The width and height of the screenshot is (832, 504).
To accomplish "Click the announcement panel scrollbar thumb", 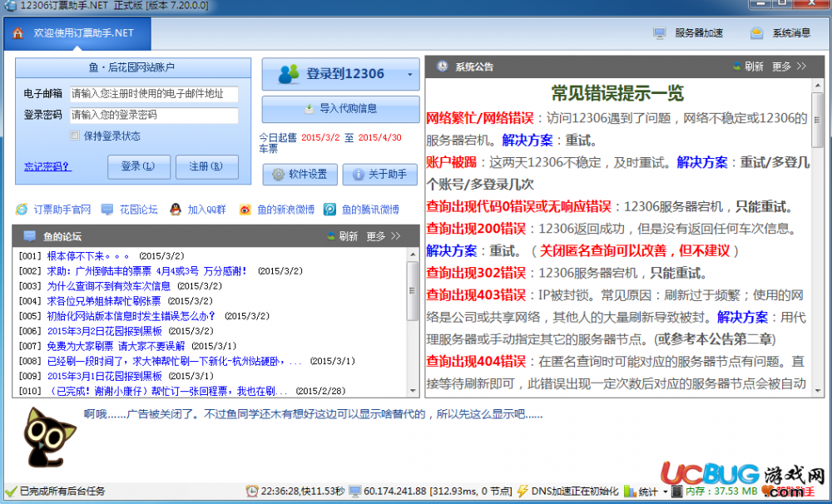I will coord(818,121).
